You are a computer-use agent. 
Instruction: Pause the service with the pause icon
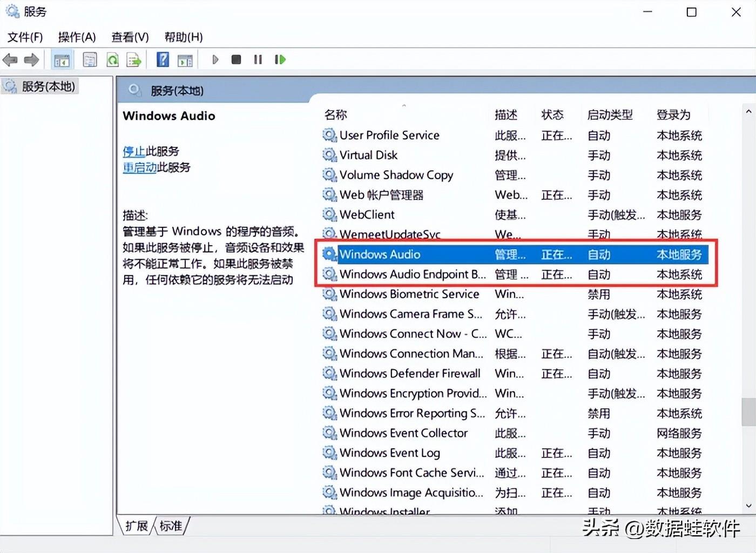point(258,59)
